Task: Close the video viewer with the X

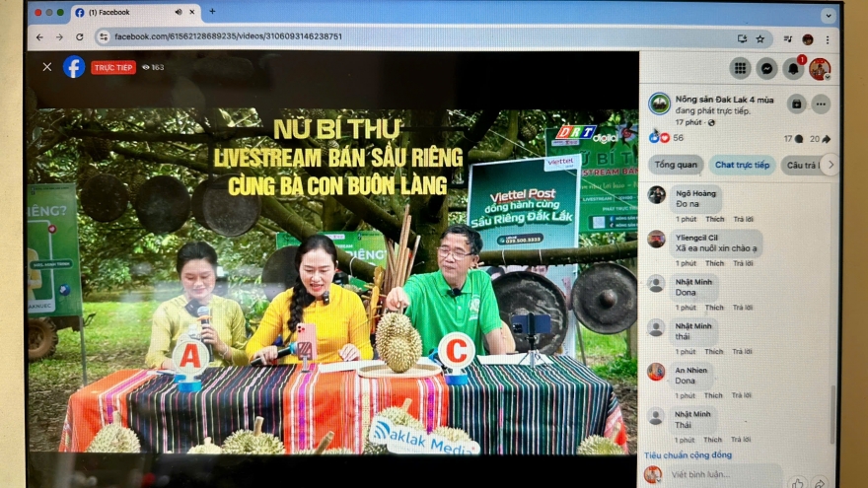Action: (46, 67)
